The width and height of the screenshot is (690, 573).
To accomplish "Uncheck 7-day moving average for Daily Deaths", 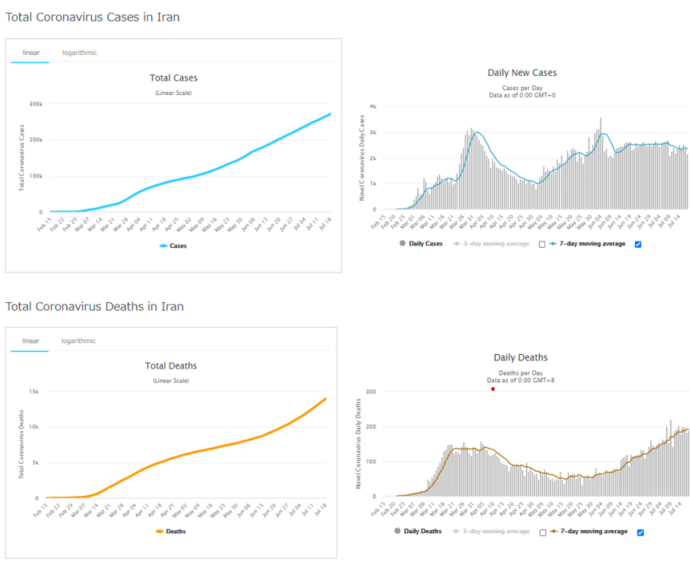I will coord(638,531).
